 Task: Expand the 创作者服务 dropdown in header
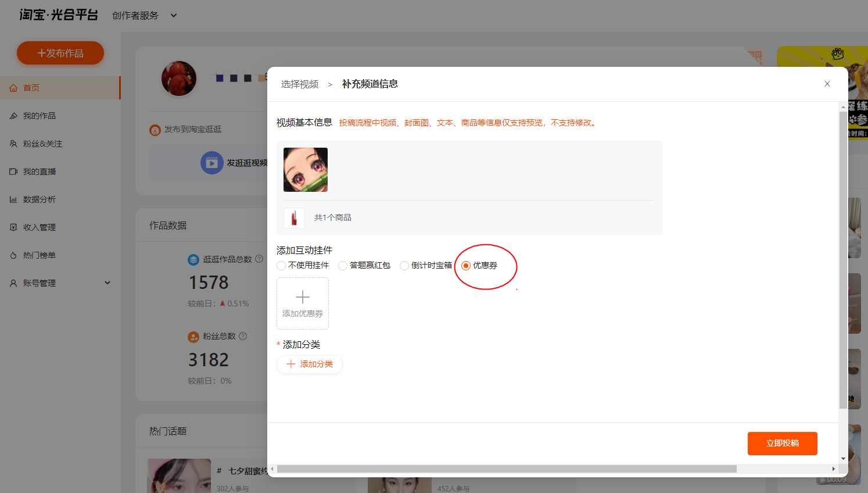coord(173,16)
